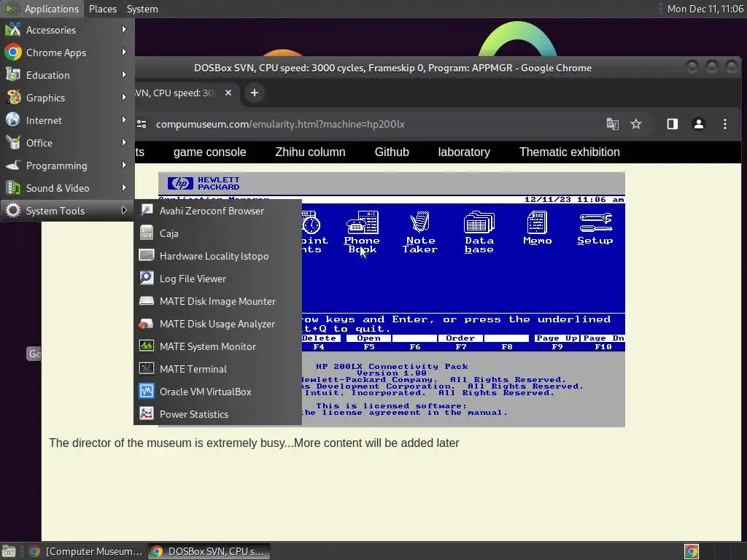Select the Education category icon
Viewport: 747px width, 560px height.
(13, 75)
